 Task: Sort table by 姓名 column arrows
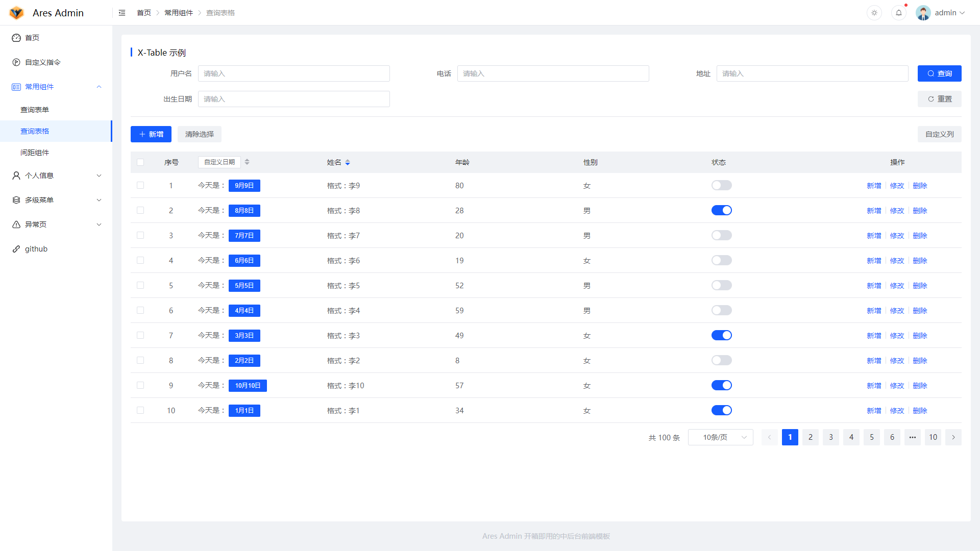[x=348, y=162]
